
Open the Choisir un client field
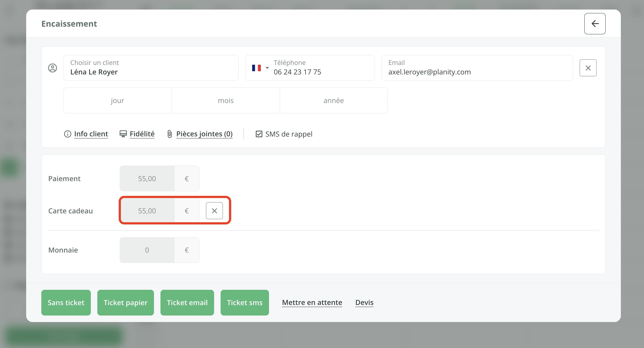(x=151, y=68)
